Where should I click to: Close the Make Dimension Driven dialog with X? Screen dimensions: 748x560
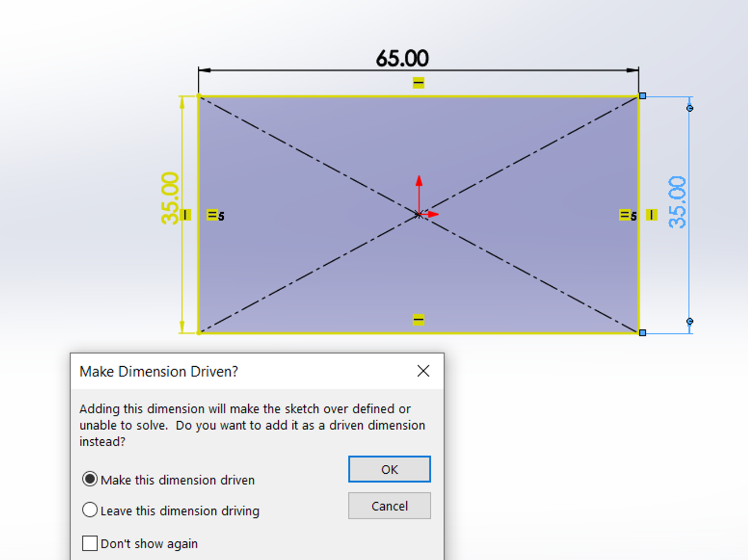[x=423, y=371]
